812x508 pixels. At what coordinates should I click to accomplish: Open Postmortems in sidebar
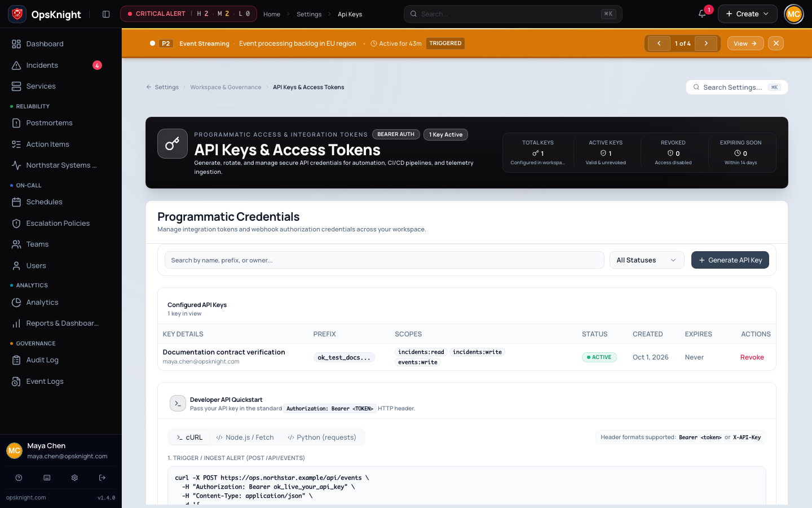point(61,123)
